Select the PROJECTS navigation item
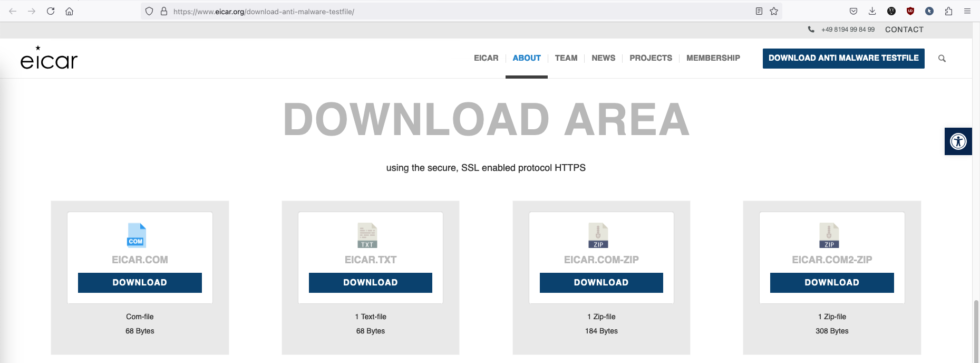 tap(651, 58)
